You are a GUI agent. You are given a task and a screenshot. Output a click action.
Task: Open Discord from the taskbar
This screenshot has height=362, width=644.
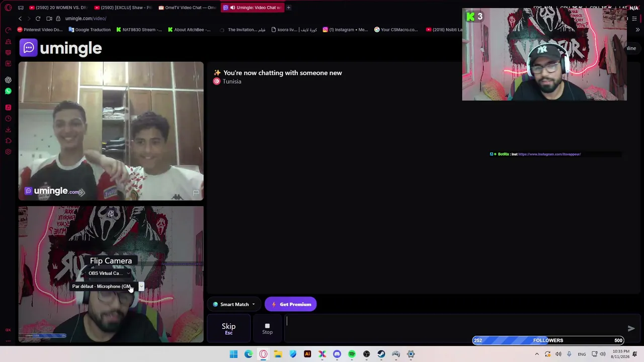pos(337,354)
